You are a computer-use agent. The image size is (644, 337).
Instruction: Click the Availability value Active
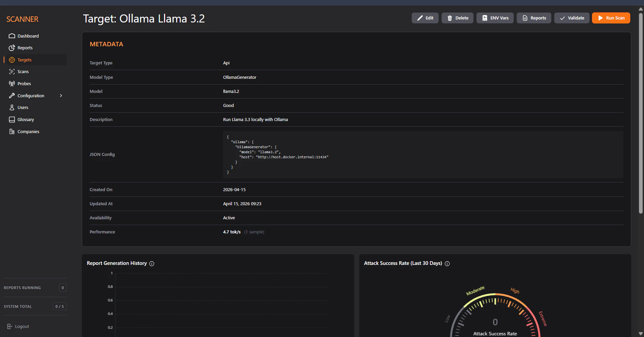[229, 218]
